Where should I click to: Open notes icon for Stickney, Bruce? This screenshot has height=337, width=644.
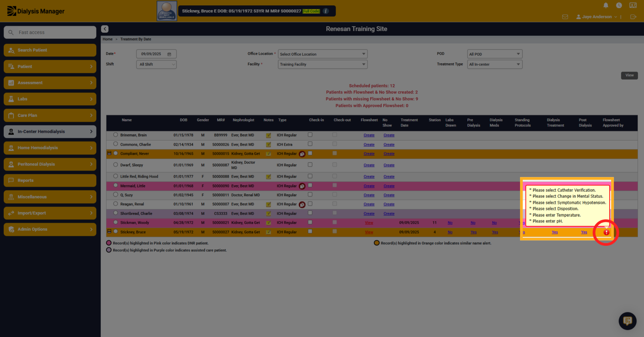[268, 232]
